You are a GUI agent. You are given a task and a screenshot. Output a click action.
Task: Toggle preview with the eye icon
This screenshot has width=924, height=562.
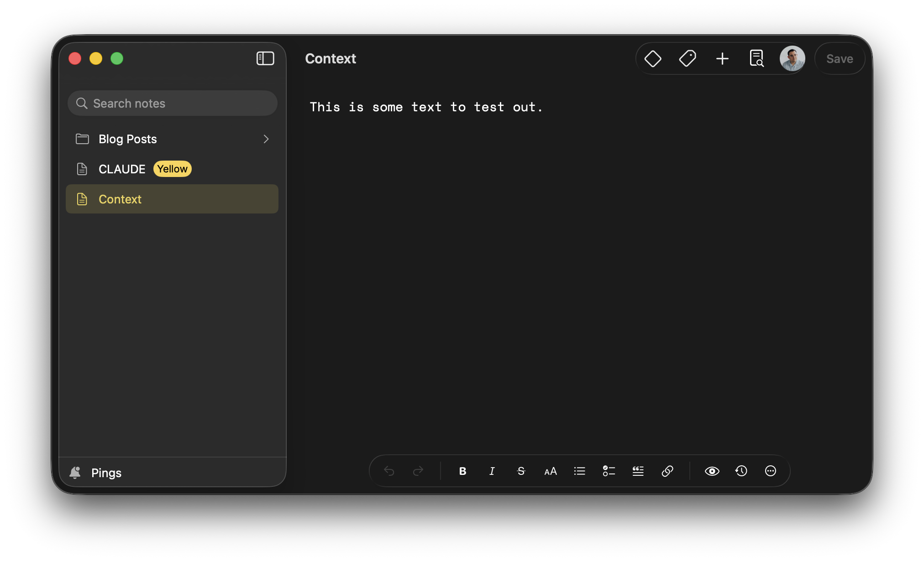(712, 471)
